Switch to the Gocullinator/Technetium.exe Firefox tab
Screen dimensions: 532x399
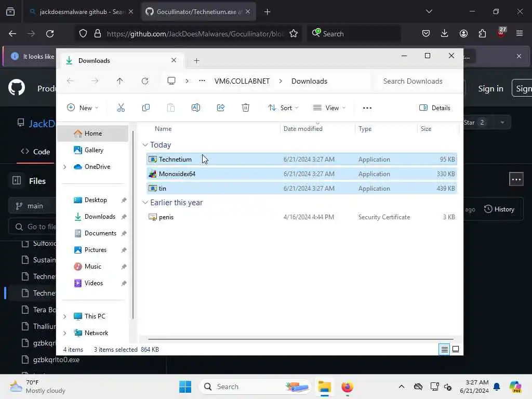198,12
